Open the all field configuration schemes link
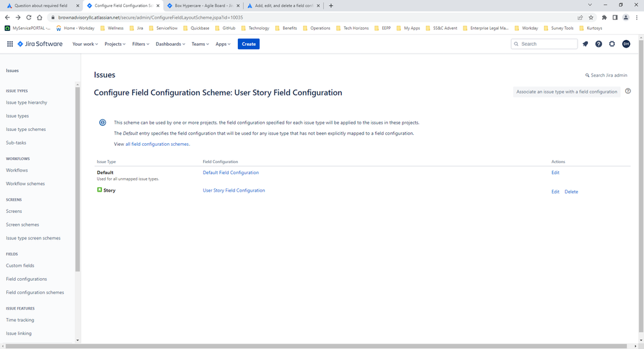The image size is (644, 349). click(157, 144)
